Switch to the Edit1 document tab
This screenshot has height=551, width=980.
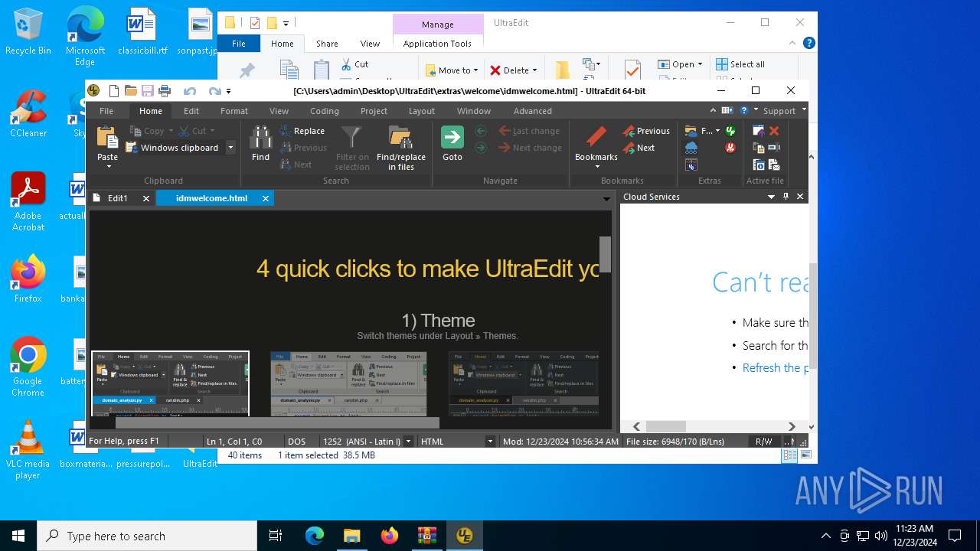point(117,198)
